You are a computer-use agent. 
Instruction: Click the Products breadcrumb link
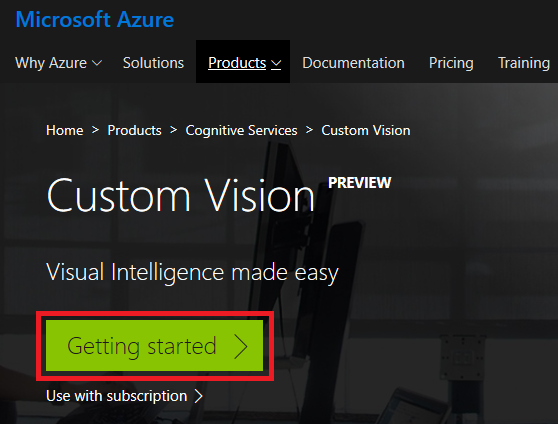(135, 130)
